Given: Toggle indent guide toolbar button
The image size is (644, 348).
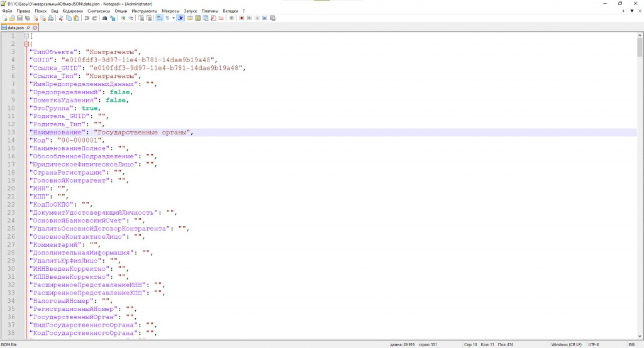Looking at the screenshot, I should tap(180, 18).
